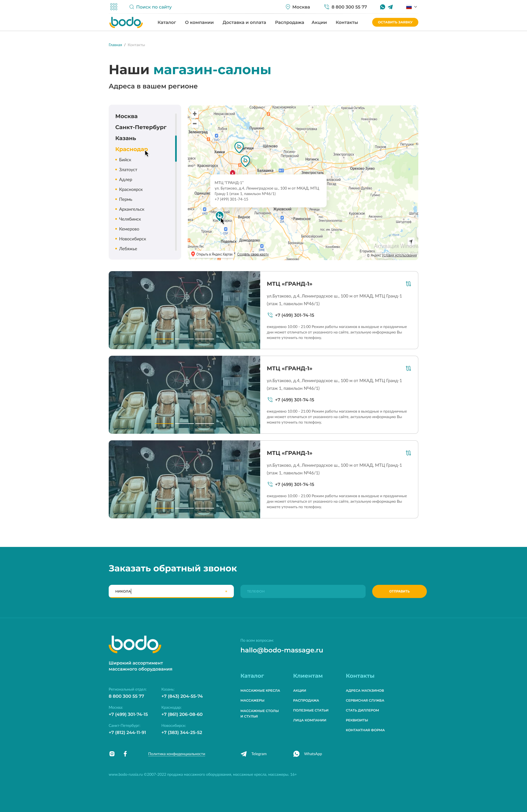Select Казань in the city list
Viewport: 527px width, 812px height.
click(x=125, y=138)
